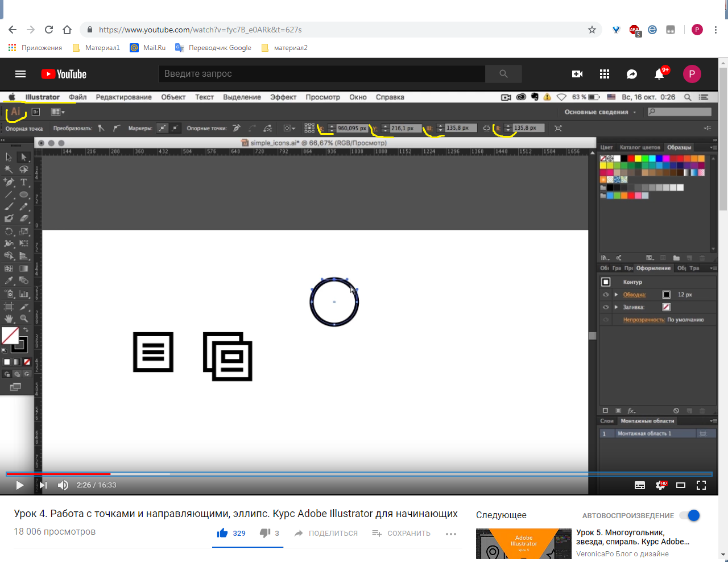Open YouTube notifications bell

pos(659,74)
